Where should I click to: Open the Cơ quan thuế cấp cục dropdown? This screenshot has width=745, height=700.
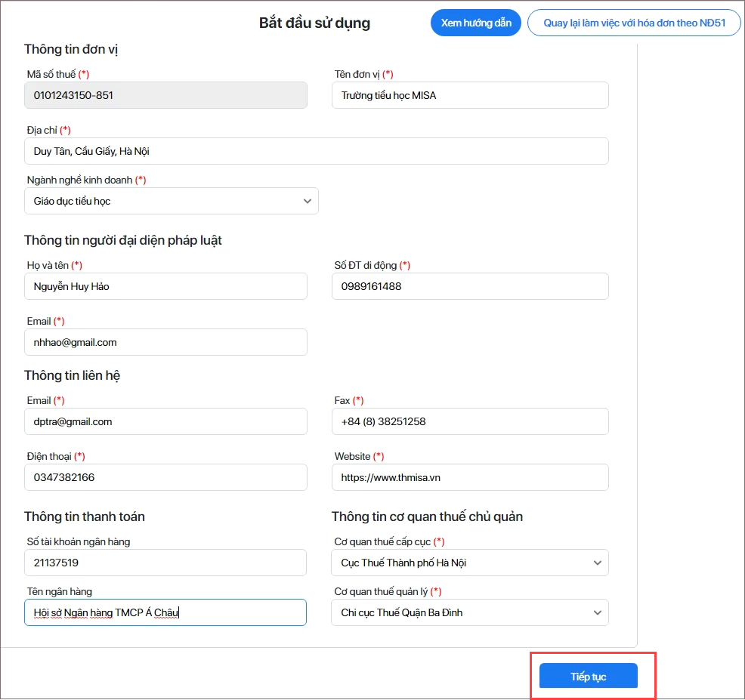coord(469,563)
